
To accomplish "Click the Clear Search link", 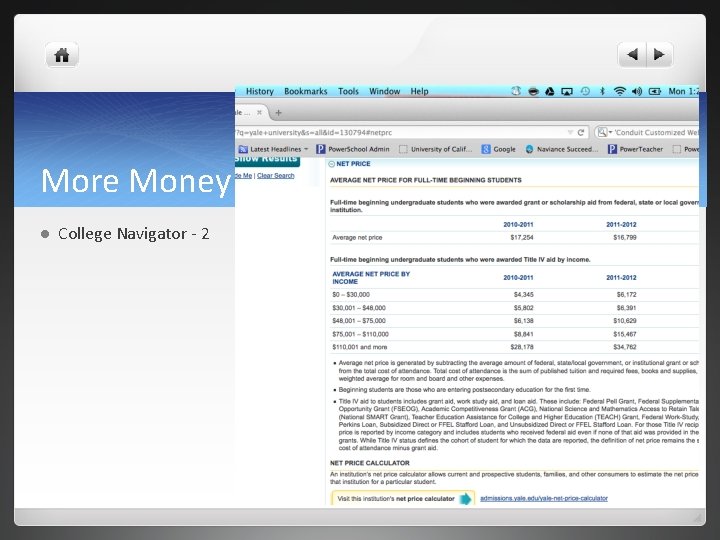I will (x=276, y=175).
